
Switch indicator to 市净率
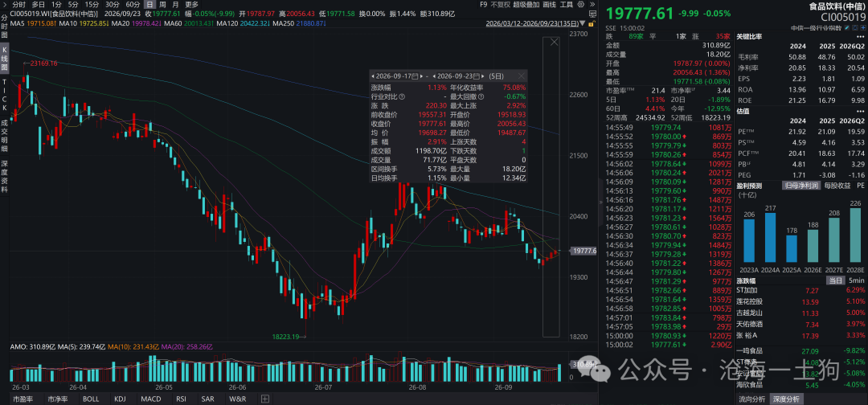(58, 399)
